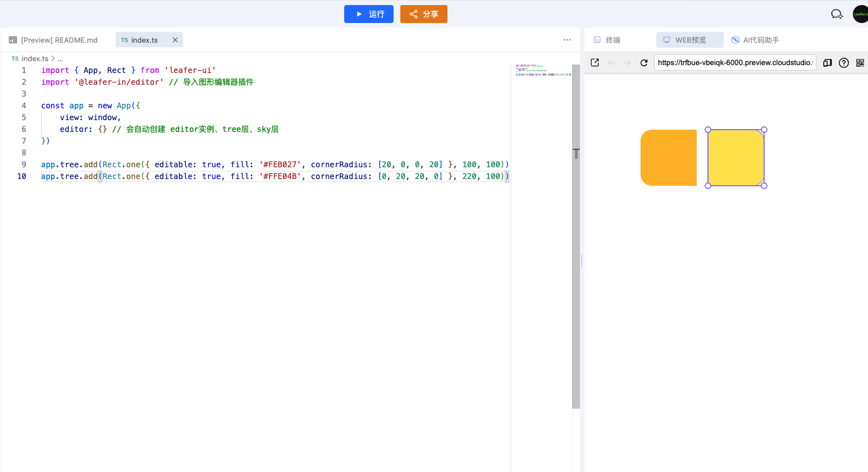Click the preview forward arrow
868x472 pixels.
pos(628,62)
